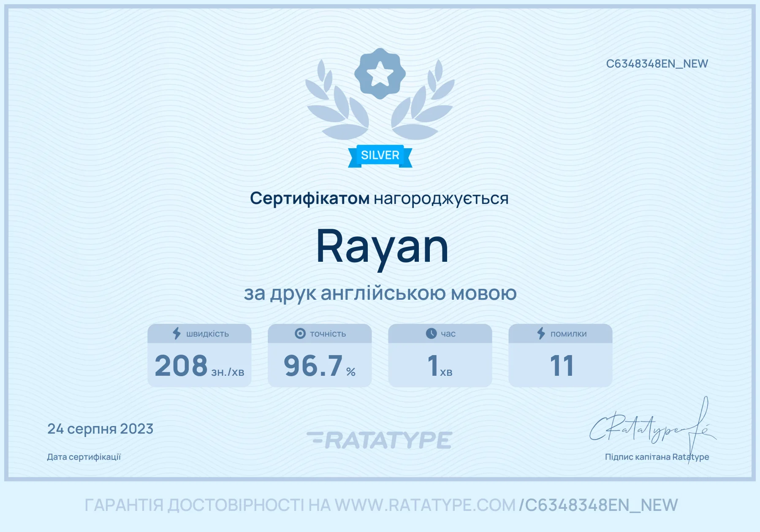Click the text за друк англійською мовою
Viewport: 760px width, 532px height.
[380, 293]
